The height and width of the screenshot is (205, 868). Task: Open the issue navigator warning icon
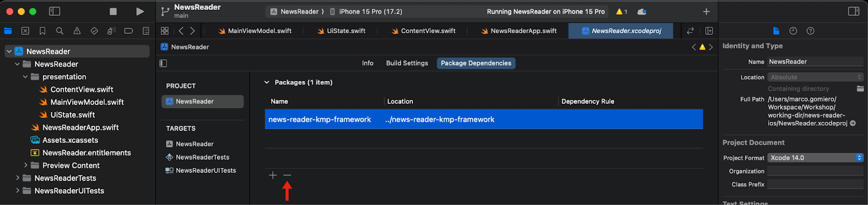77,31
